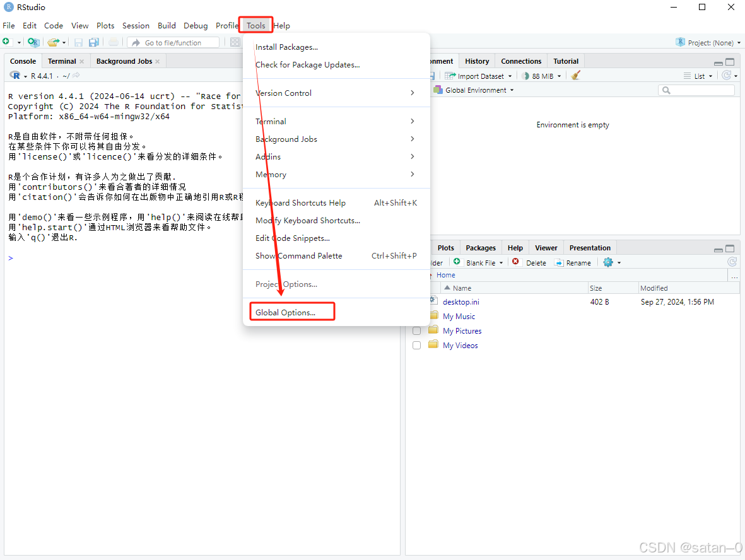Click the ellipsis Go to directory button
This screenshot has height=560, width=745.
click(734, 276)
